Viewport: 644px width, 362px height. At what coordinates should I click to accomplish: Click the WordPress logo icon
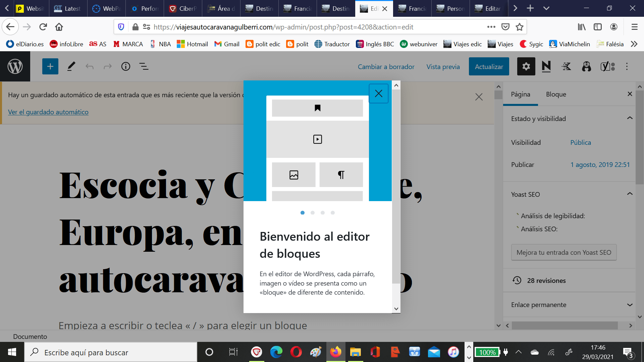15,66
